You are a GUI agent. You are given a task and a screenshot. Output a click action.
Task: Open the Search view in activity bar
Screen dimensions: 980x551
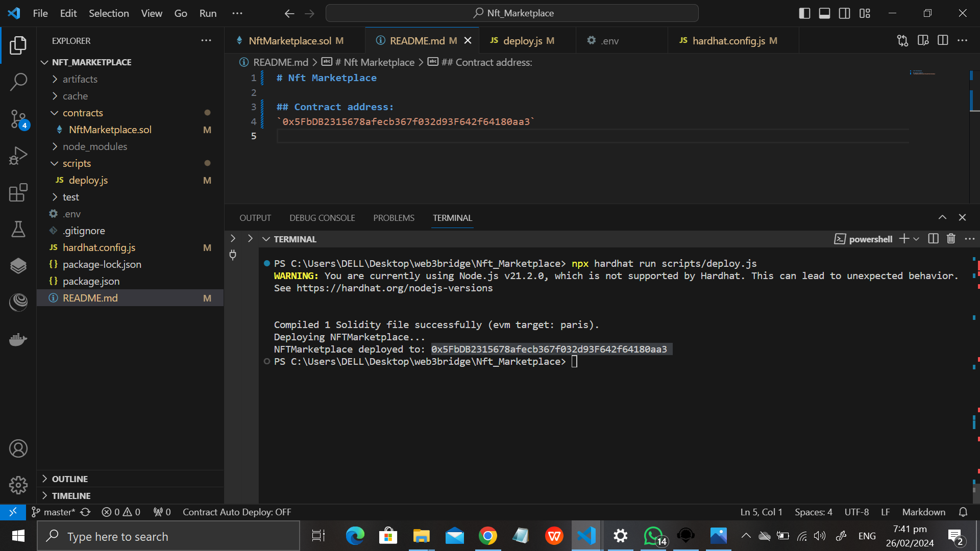click(x=18, y=82)
